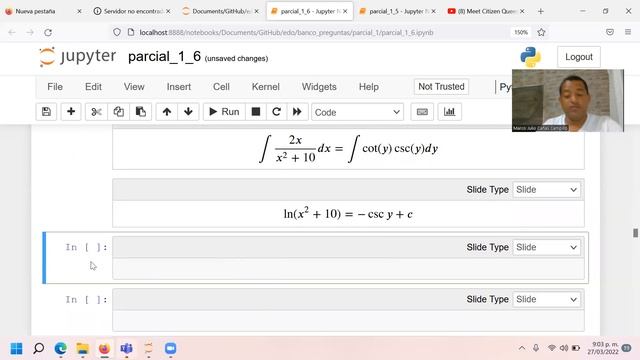Restart kernel and run all cells icon
Screen dimensions: 640x360
tap(297, 112)
